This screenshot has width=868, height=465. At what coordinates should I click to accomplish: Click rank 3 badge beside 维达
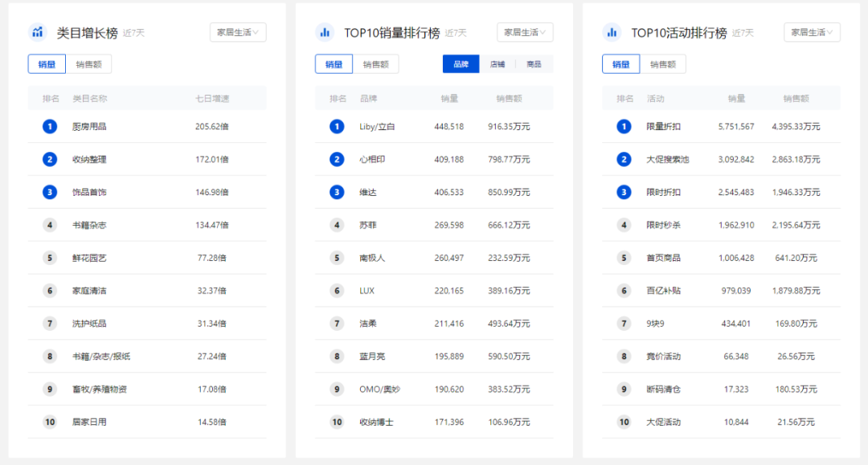click(337, 192)
